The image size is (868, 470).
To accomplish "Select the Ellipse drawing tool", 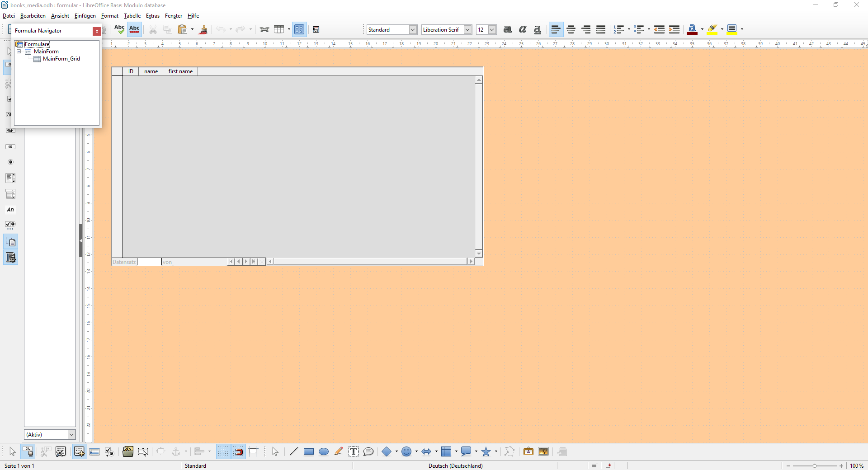I will point(324,451).
